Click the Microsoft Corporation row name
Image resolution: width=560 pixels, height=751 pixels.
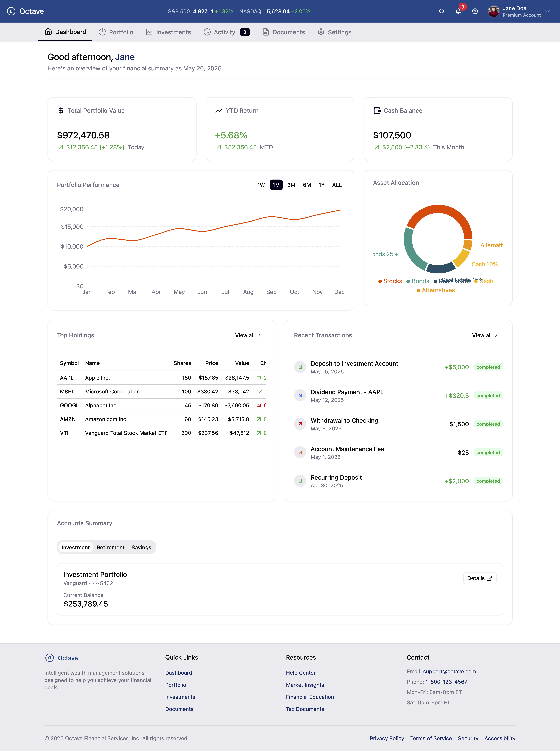click(112, 392)
